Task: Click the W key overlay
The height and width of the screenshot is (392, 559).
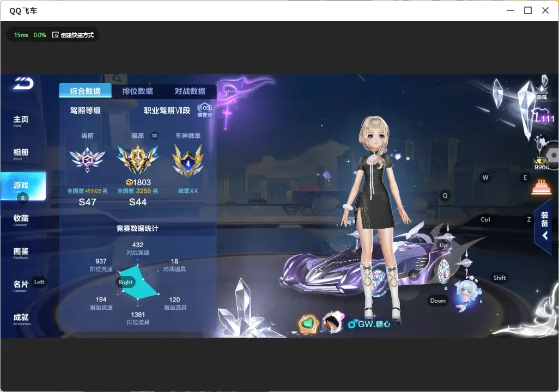Action: [x=485, y=177]
